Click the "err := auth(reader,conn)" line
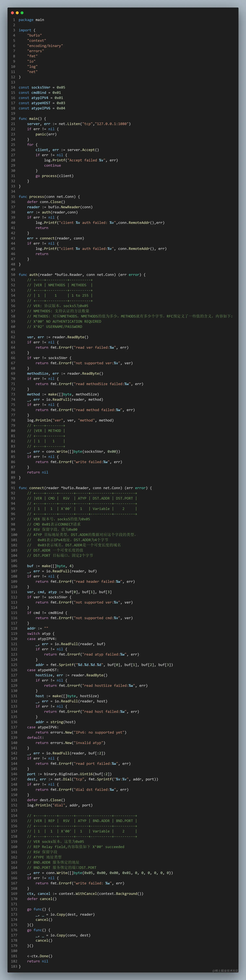The image size is (246, 980). point(52,212)
